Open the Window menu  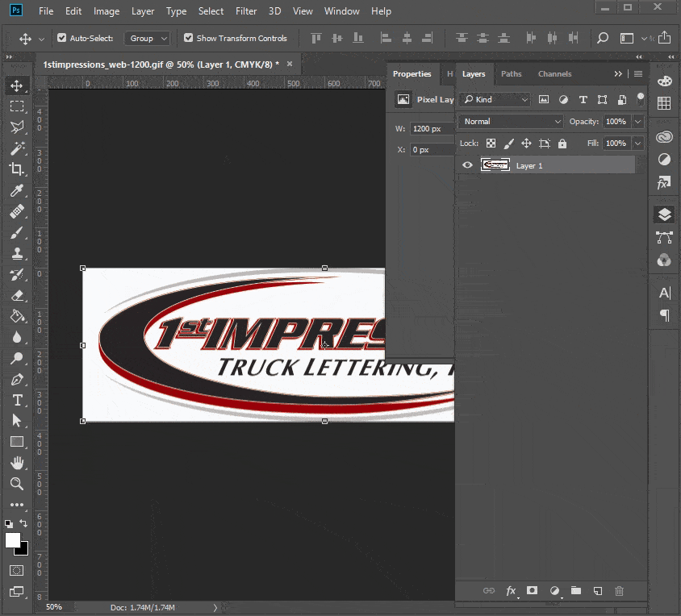click(342, 11)
